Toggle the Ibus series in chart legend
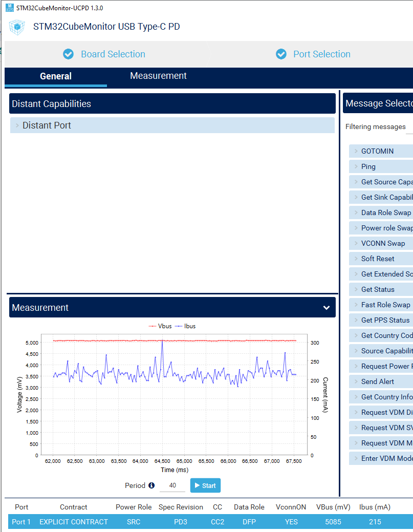 (185, 326)
